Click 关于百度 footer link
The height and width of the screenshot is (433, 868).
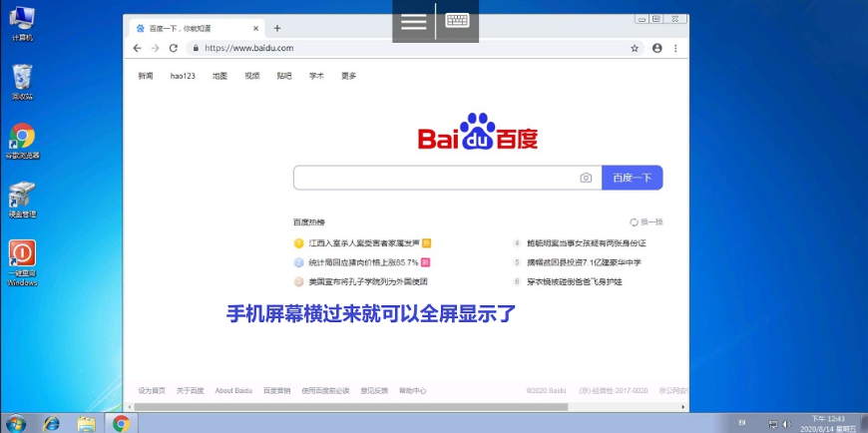click(x=191, y=390)
